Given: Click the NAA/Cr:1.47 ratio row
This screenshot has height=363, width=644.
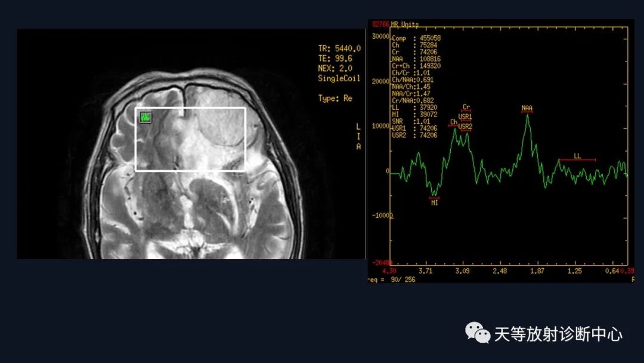Looking at the screenshot, I should [x=411, y=94].
